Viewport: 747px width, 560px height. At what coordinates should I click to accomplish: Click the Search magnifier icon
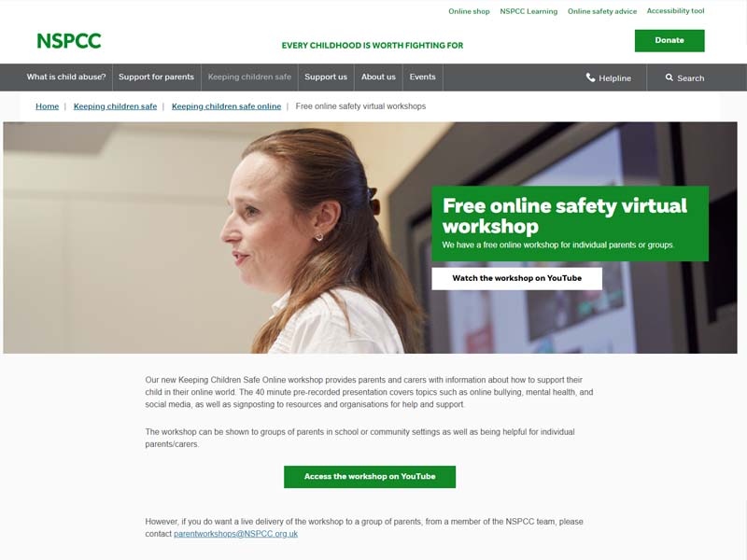point(669,77)
